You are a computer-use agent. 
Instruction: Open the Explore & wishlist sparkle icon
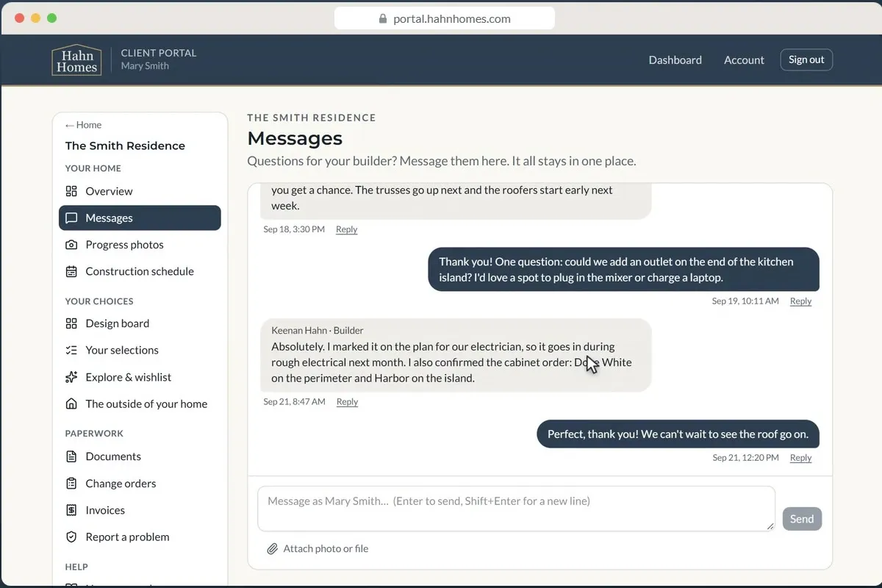pyautogui.click(x=71, y=377)
